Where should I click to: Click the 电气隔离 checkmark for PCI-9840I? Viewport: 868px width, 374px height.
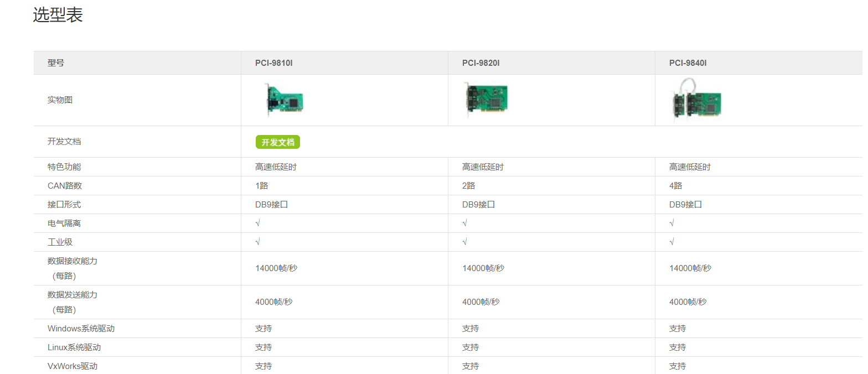pyautogui.click(x=672, y=223)
